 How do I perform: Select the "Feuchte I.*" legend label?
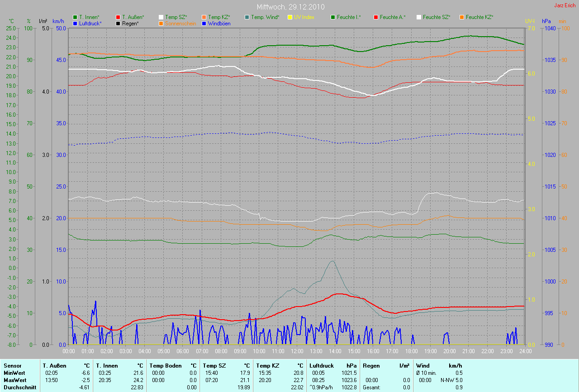(349, 17)
